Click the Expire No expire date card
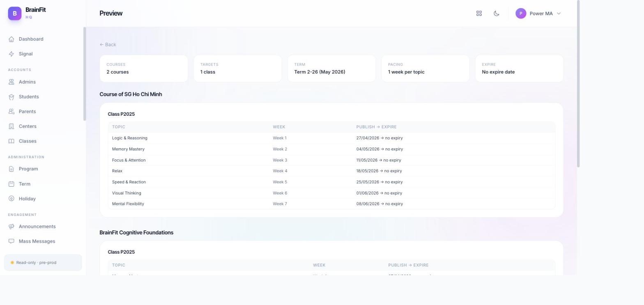644x305 pixels. click(x=520, y=69)
